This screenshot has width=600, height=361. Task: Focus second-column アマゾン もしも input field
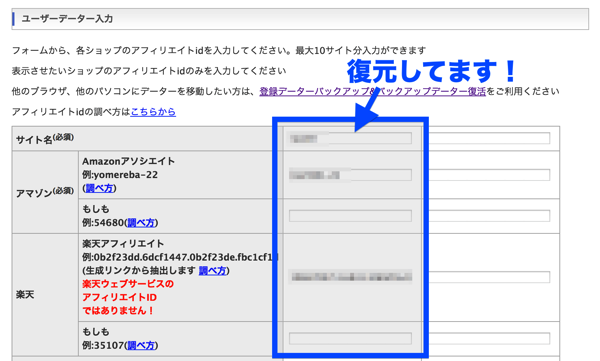coord(489,216)
